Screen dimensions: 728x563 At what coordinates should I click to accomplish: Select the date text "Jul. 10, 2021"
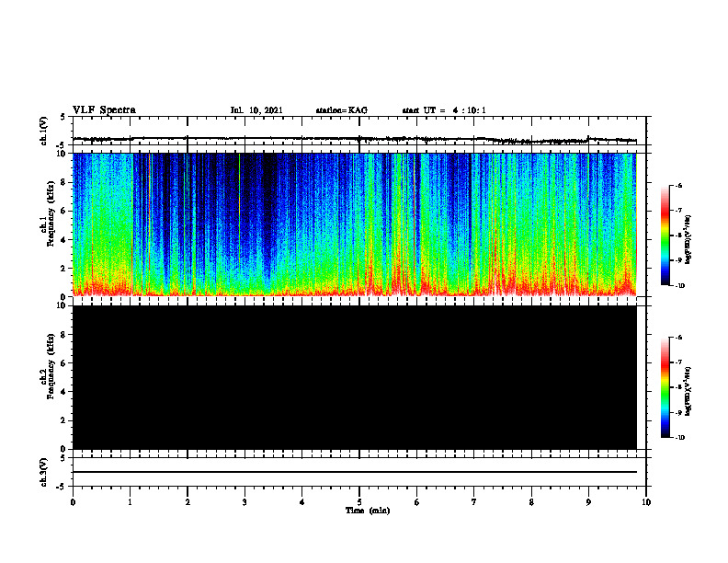(256, 110)
